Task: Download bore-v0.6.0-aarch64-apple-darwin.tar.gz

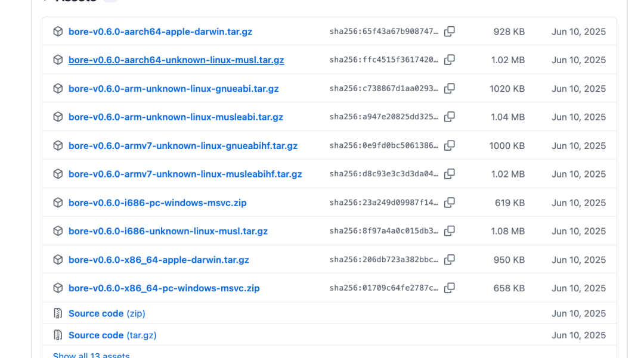Action: (x=160, y=32)
